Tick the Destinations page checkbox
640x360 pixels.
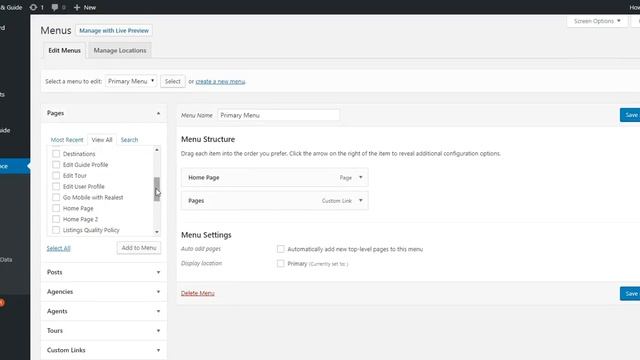[x=56, y=154]
